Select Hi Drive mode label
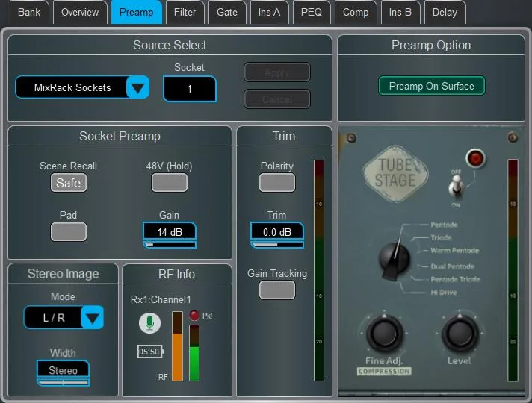Viewport: 532px width, 403px height. [443, 292]
